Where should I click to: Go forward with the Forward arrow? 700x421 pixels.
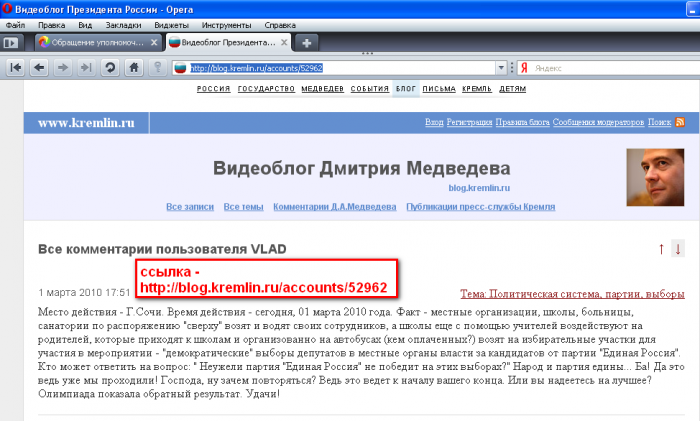(63, 68)
